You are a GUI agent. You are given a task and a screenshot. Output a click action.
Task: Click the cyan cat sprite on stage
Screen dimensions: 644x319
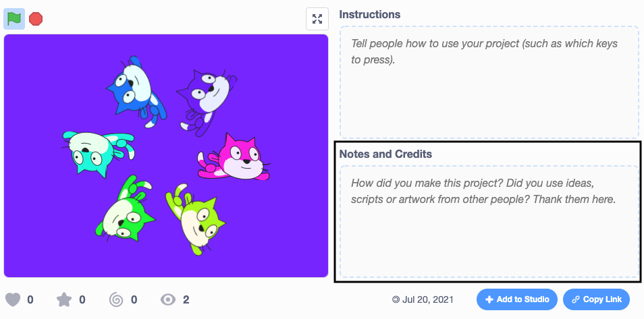[95, 150]
